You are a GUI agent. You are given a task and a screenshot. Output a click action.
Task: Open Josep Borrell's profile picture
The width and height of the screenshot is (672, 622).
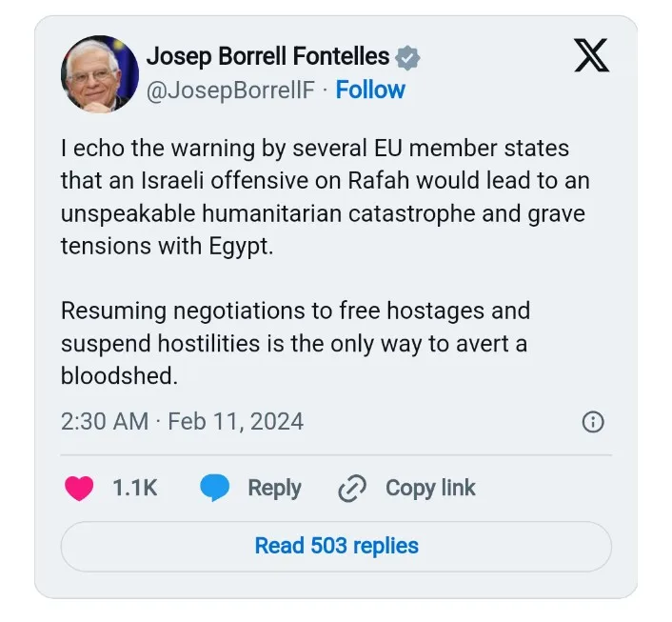[99, 73]
